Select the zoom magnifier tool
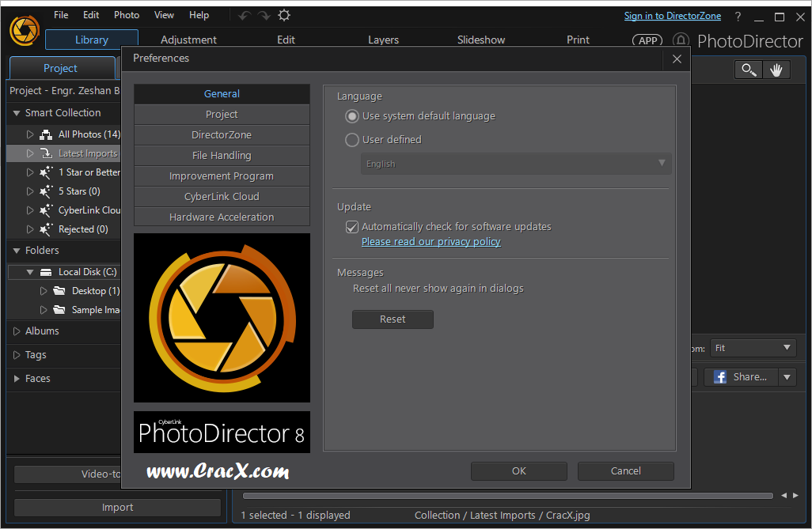The width and height of the screenshot is (812, 529). 749,70
